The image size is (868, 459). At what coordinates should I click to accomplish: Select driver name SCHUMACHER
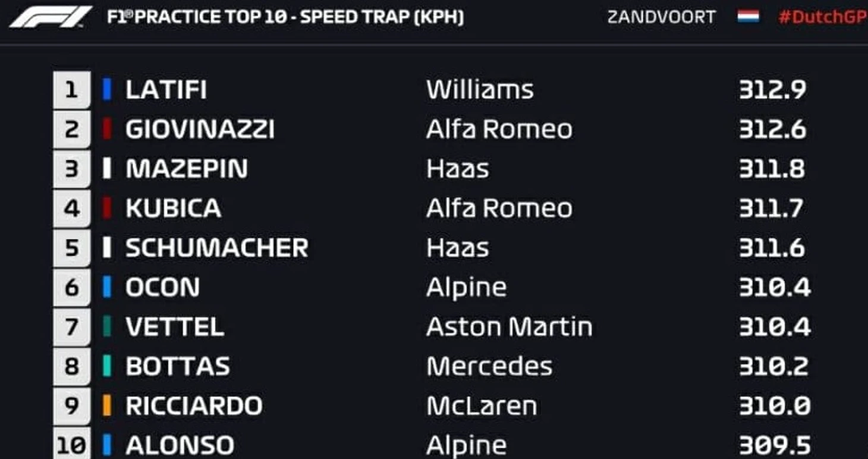(216, 248)
